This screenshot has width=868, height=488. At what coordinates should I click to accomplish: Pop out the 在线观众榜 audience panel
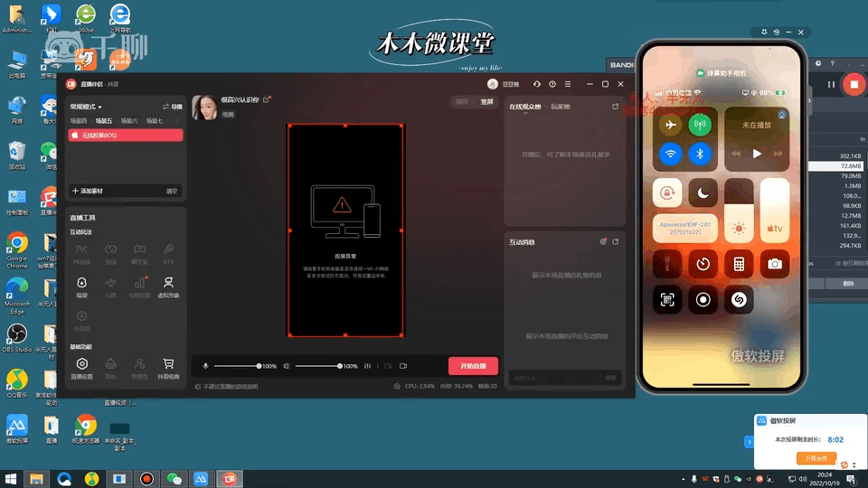point(616,107)
